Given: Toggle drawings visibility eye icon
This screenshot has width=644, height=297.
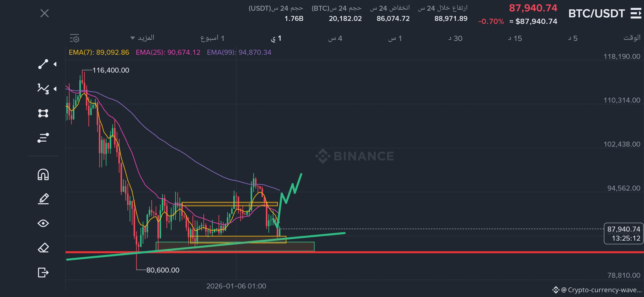Looking at the screenshot, I should [x=43, y=223].
